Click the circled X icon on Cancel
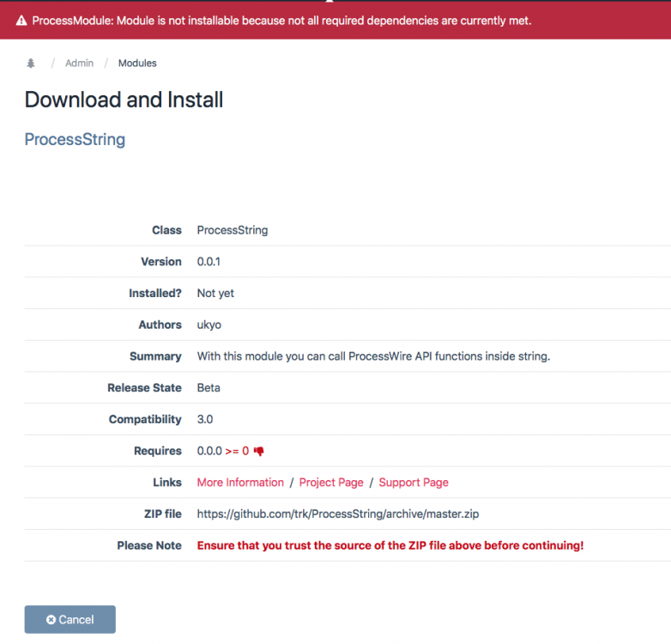 (51, 619)
